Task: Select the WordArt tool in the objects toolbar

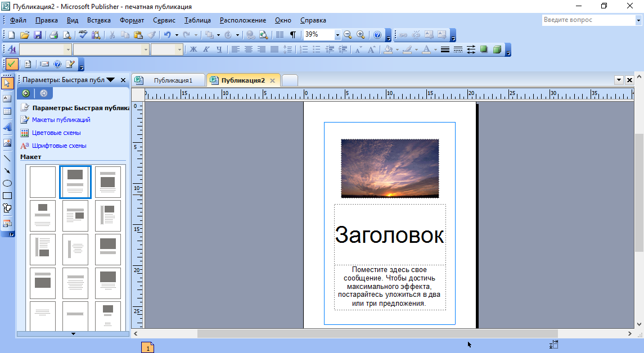Action: tap(7, 127)
